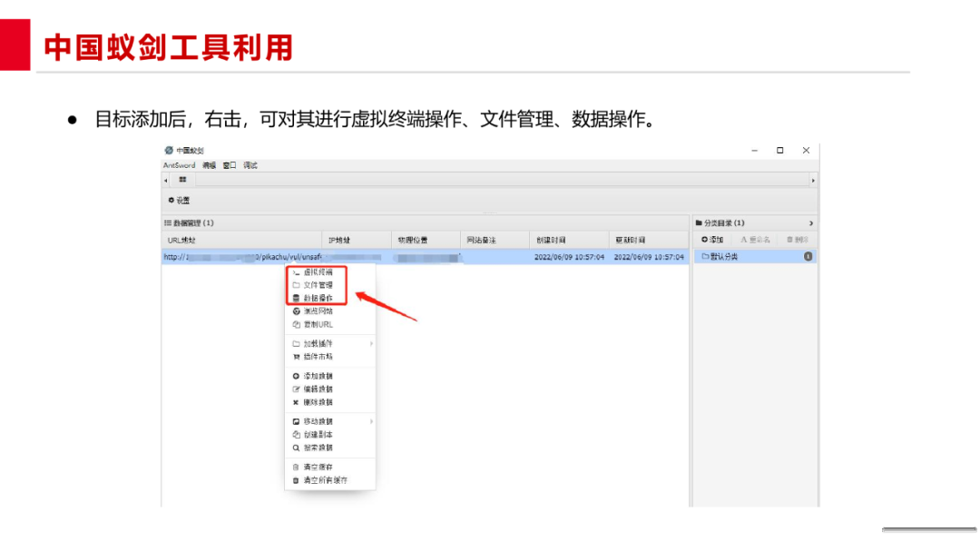Open the AntSword menu
The image size is (980, 552).
coord(179,165)
